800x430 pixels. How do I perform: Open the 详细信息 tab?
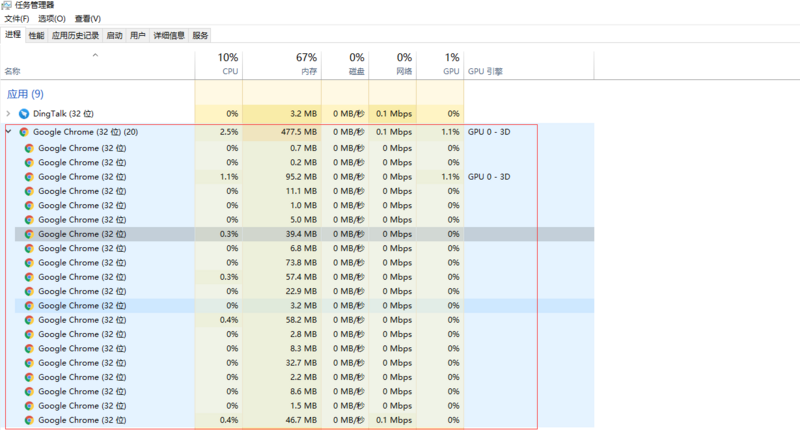[x=169, y=36]
